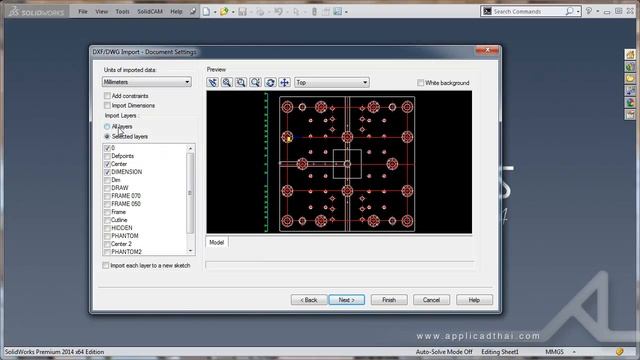Click the Save disk icon in toolbar
Viewport: 640px width, 360px height.
click(x=242, y=11)
